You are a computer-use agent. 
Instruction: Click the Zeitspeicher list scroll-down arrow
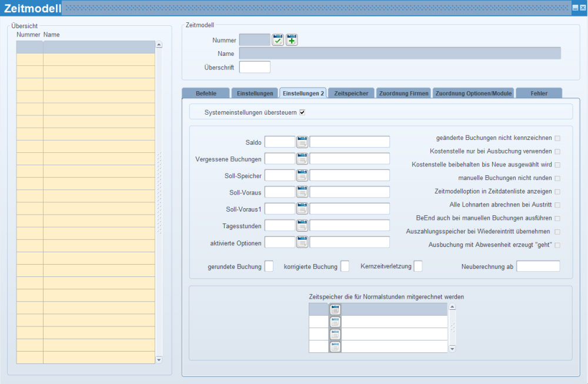(x=452, y=349)
